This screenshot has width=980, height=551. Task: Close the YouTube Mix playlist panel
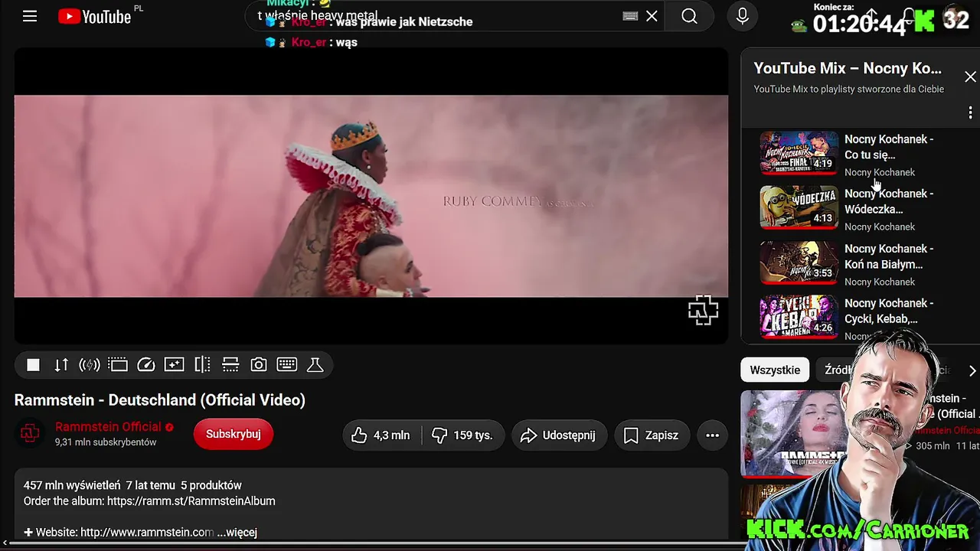970,77
